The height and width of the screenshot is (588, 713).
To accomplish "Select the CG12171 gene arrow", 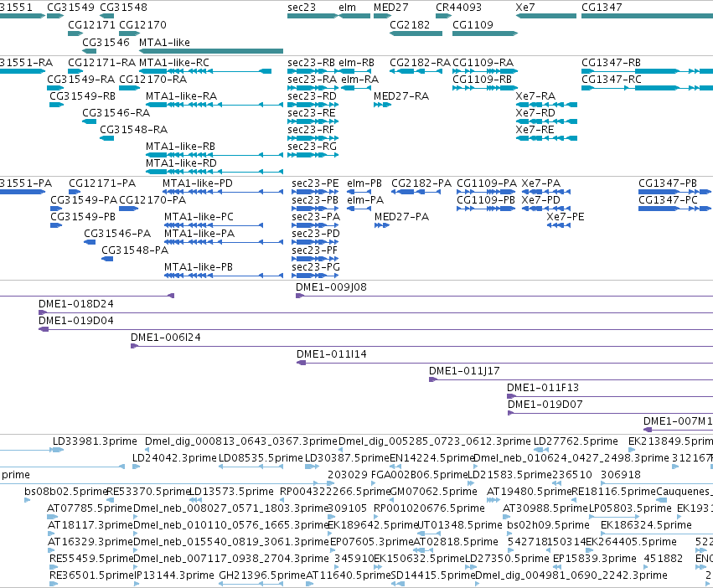I will (75, 34).
